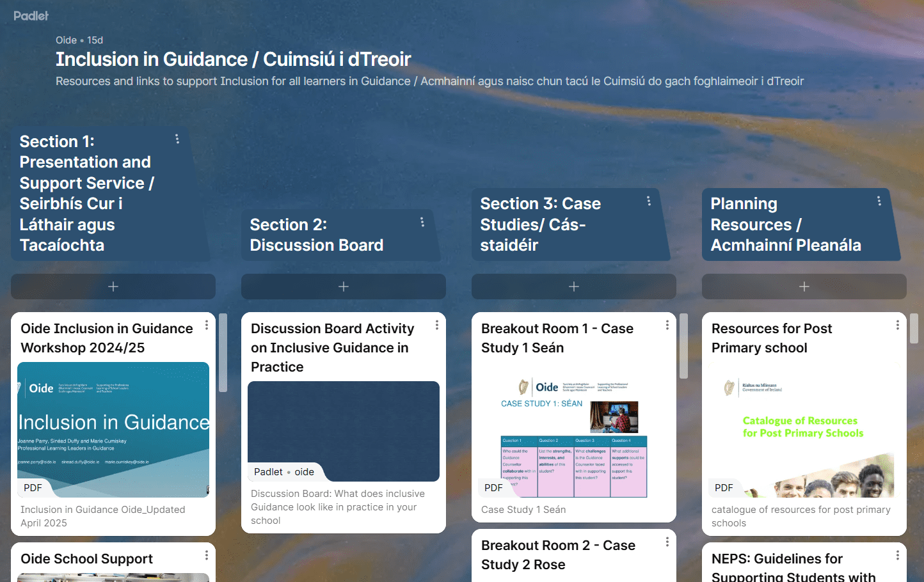Add a post to Planning Resources column
924x582 pixels.
[x=804, y=287]
